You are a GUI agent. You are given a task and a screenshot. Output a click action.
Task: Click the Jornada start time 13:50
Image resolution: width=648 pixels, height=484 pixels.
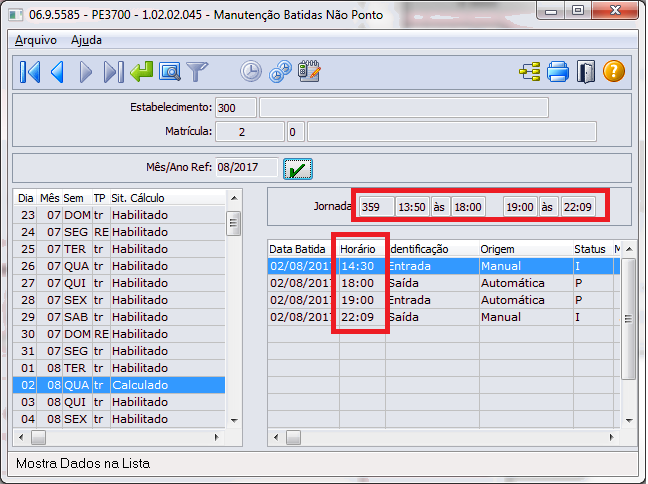(x=412, y=206)
